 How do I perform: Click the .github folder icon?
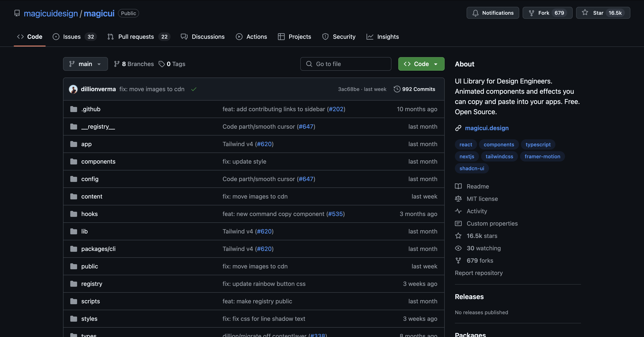tap(73, 109)
